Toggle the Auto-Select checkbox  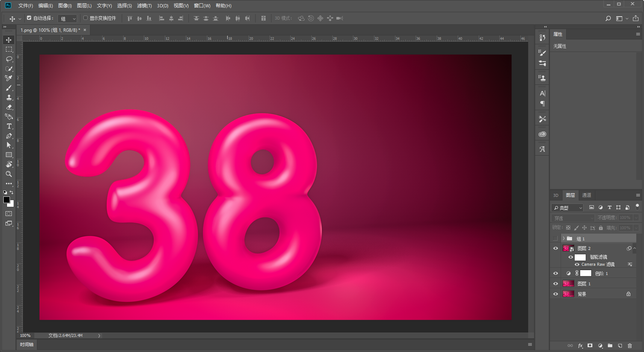[x=29, y=18]
